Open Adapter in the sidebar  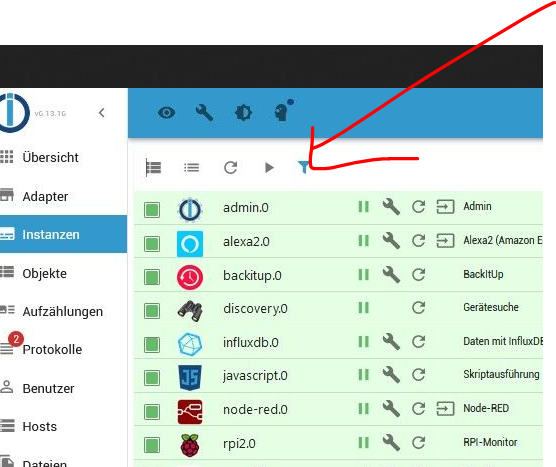pos(45,196)
